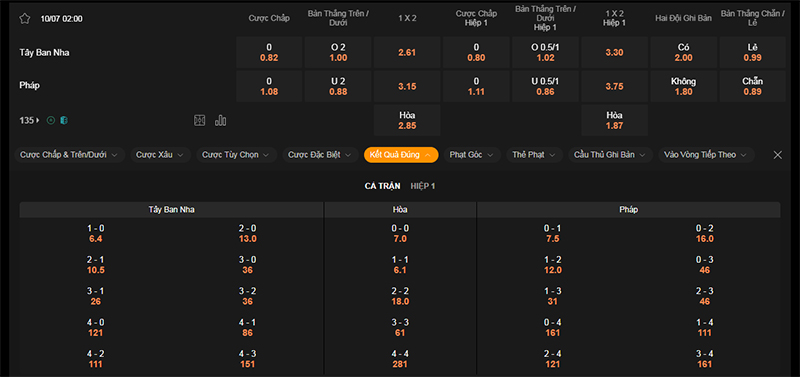The image size is (800, 377).
Task: Open the Phạt Góc dropdown
Action: click(472, 155)
